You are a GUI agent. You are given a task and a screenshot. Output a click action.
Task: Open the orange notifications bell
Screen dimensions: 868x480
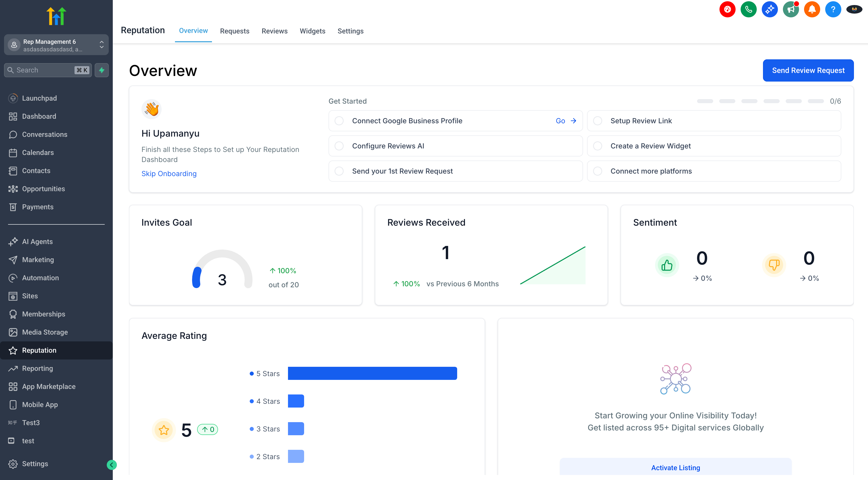pos(812,9)
